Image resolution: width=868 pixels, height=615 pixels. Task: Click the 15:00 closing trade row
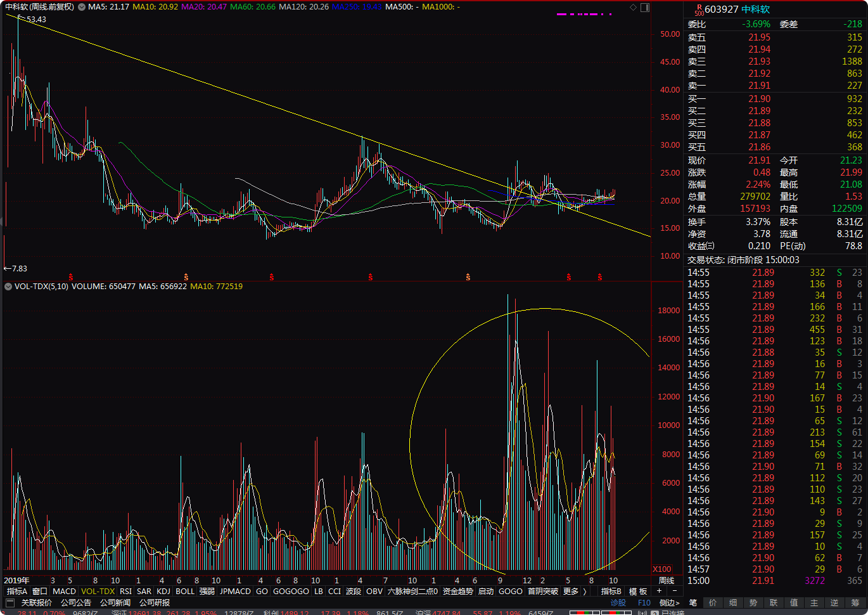coord(775,581)
